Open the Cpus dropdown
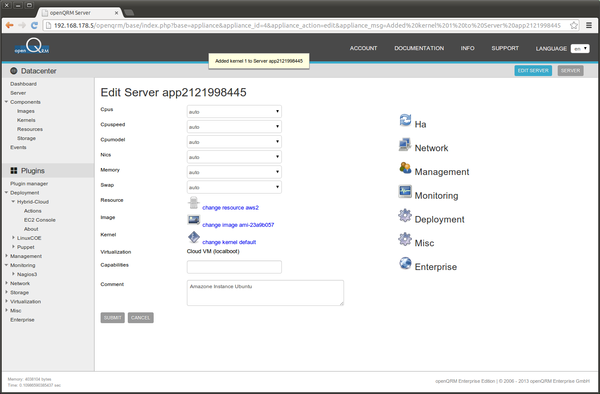Screen dimensions: 600x394 [x=234, y=112]
